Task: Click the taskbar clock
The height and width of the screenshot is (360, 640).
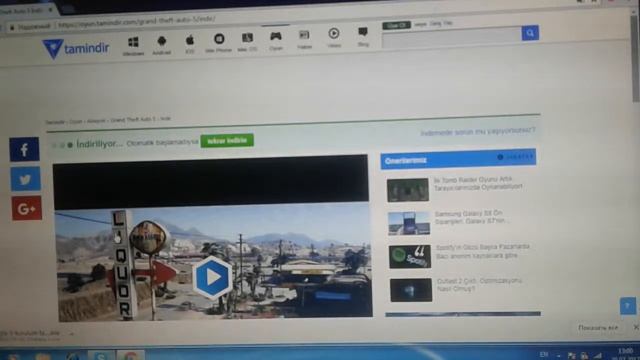Action: [625, 353]
